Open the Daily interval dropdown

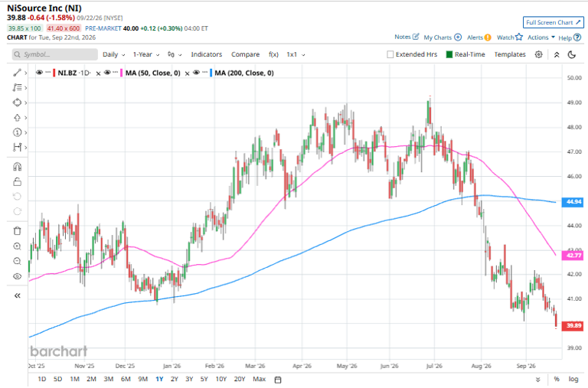tap(113, 55)
